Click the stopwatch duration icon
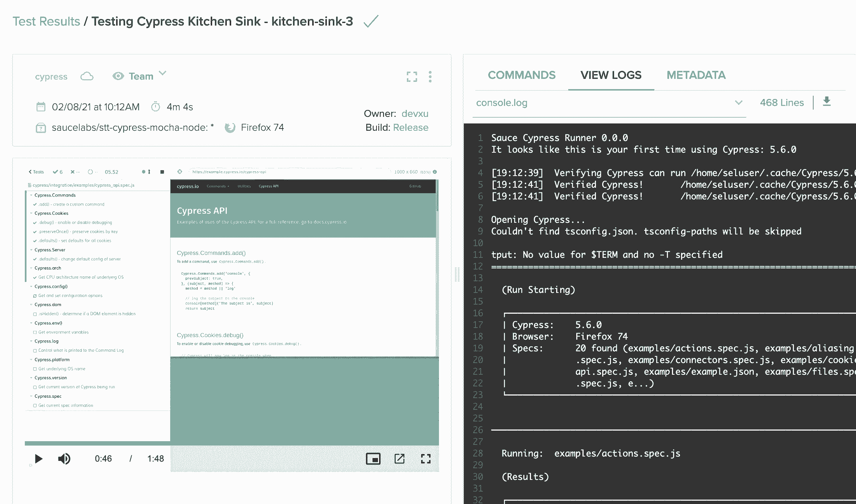Image resolution: width=856 pixels, height=504 pixels. [156, 107]
